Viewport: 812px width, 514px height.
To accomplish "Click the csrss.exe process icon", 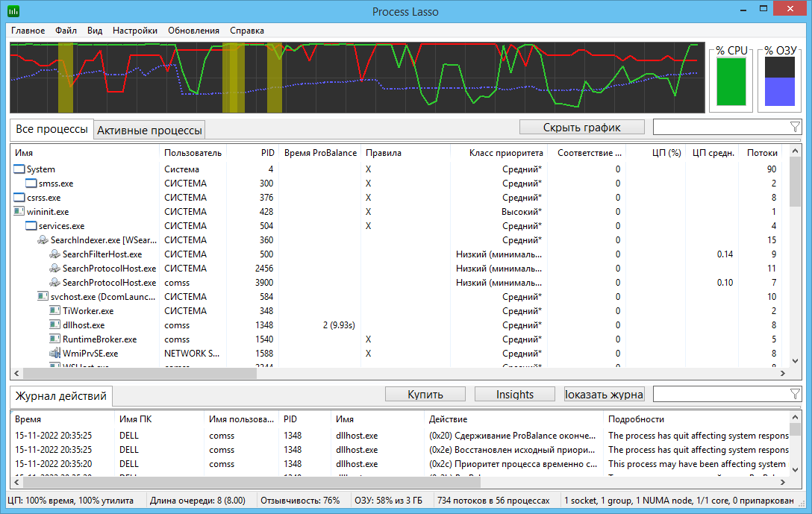I will point(19,198).
